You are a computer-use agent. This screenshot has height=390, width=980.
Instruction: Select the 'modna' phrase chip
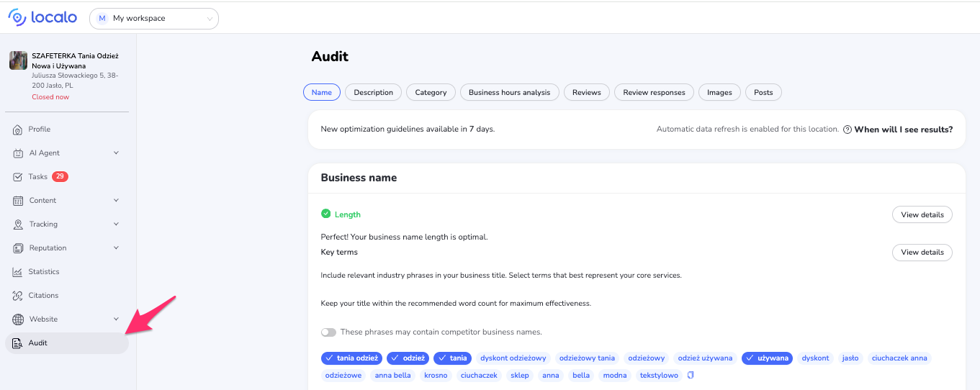point(615,376)
